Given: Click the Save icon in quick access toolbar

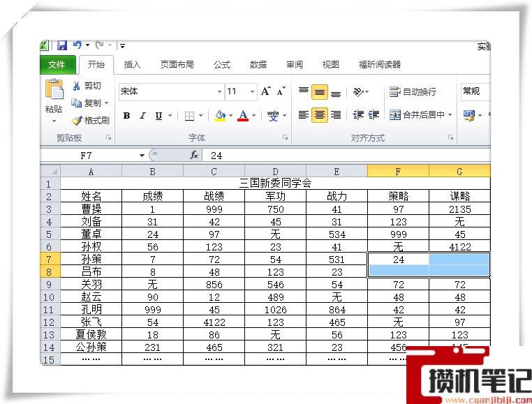Looking at the screenshot, I should 61,45.
